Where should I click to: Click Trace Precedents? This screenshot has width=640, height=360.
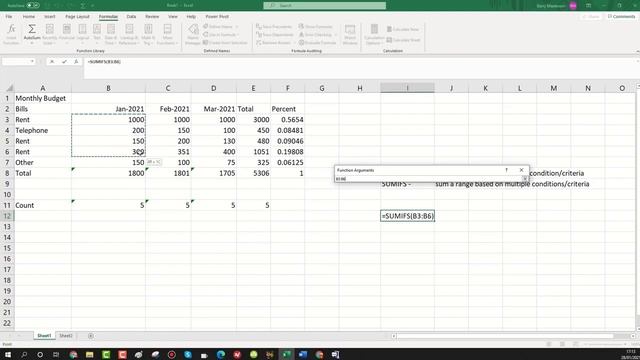pyautogui.click(x=274, y=27)
